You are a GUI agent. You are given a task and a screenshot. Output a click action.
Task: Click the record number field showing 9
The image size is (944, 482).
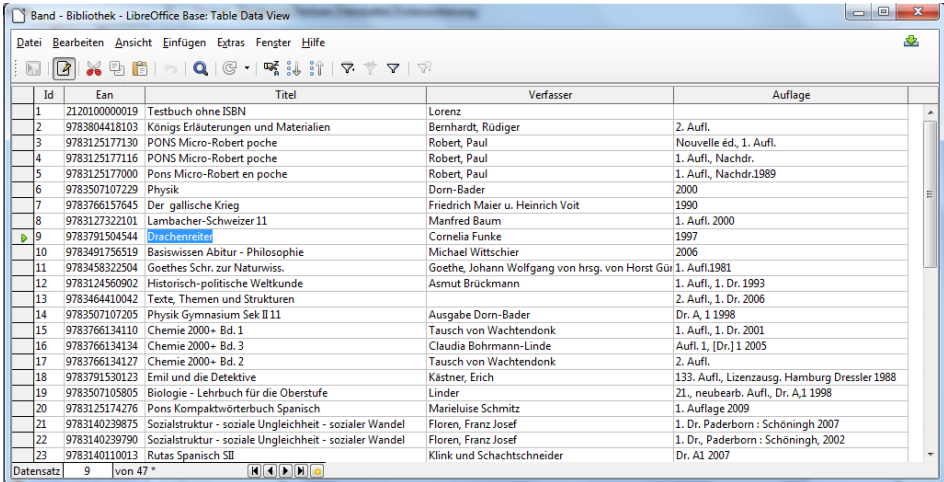click(87, 471)
